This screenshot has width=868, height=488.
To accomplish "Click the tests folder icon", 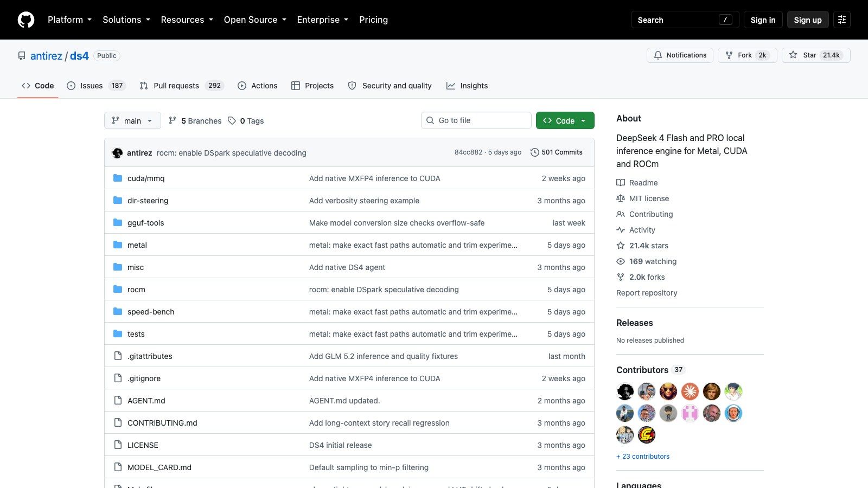I will (118, 333).
